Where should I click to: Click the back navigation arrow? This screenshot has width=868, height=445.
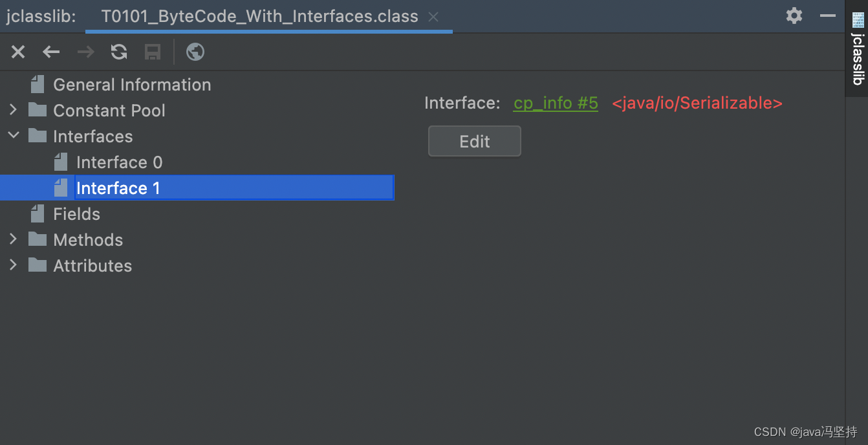coord(51,52)
